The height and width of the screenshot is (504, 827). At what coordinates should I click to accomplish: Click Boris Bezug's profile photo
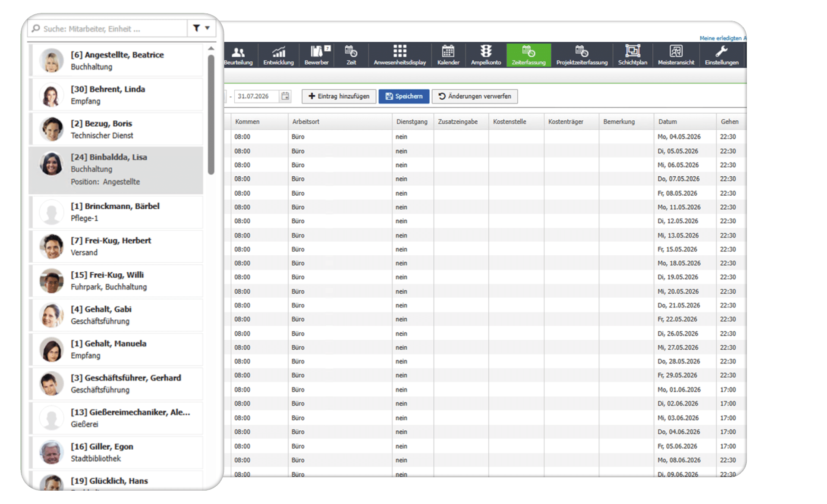coord(52,129)
